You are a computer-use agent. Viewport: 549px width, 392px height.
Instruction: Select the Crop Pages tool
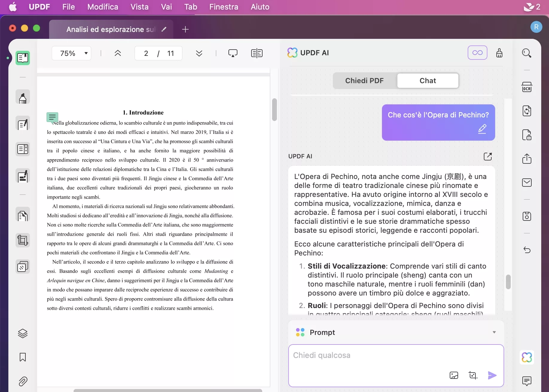click(x=23, y=240)
